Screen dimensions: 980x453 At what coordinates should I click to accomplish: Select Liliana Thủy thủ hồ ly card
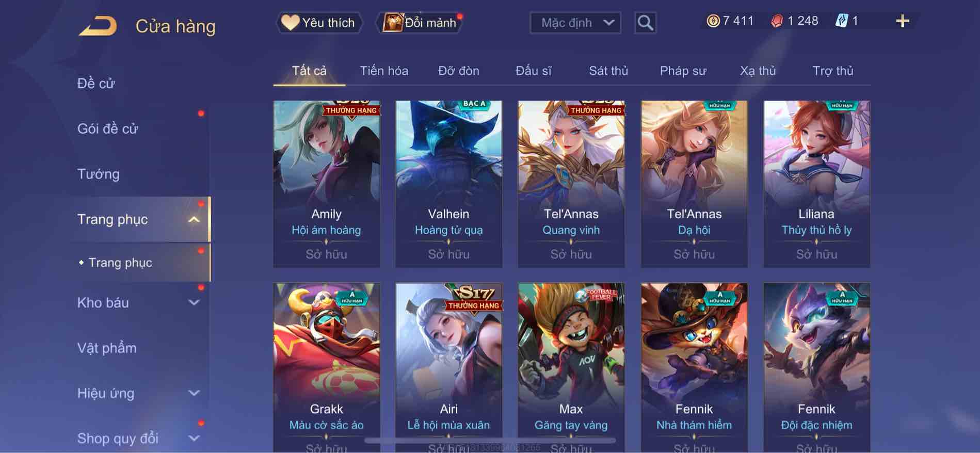(x=816, y=184)
